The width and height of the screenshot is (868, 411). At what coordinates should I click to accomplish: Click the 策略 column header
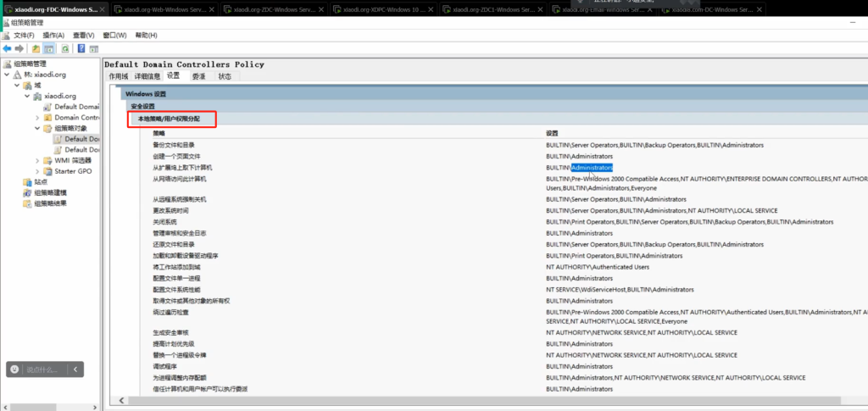tap(159, 133)
